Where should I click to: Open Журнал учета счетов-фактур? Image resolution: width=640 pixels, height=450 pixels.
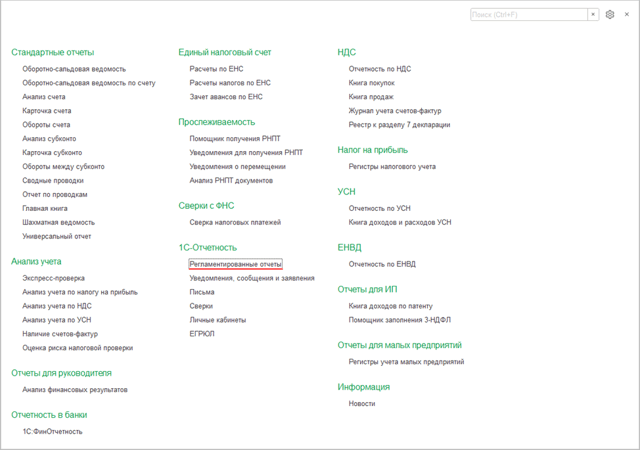coord(395,111)
